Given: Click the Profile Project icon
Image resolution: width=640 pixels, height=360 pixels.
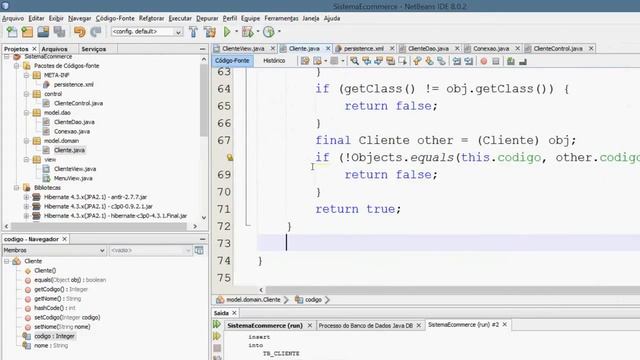Looking at the screenshot, I should tap(269, 32).
